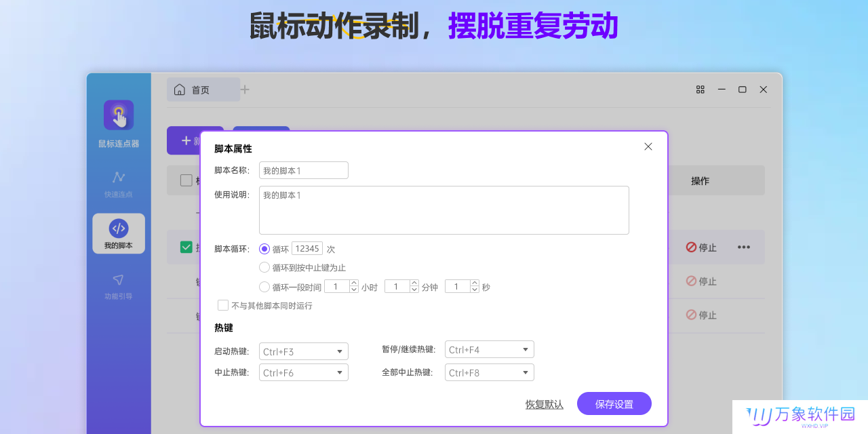868x434 pixels.
Task: Open the 鼠标连点器 app logo
Action: 119,115
